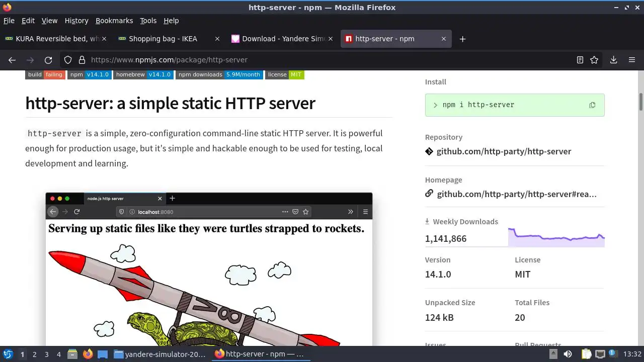Open the system start menu

click(x=8, y=354)
